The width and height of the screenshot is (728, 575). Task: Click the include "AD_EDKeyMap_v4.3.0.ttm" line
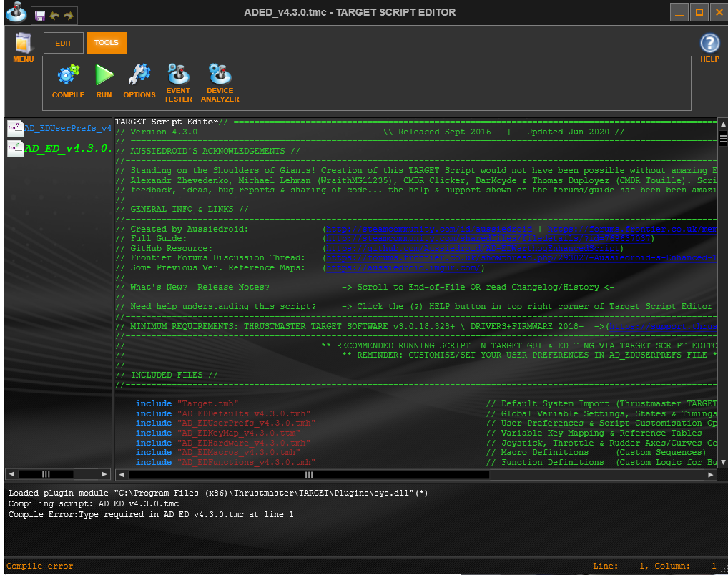tap(218, 433)
